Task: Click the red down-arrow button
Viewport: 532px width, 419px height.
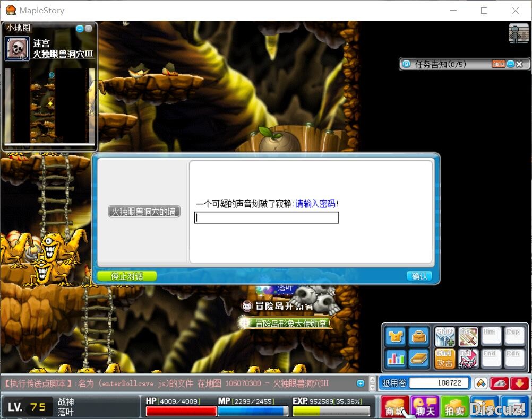Action: coord(519,383)
